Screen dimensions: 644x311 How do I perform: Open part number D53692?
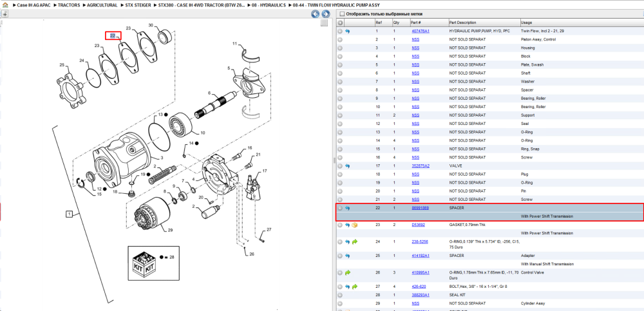coord(418,225)
